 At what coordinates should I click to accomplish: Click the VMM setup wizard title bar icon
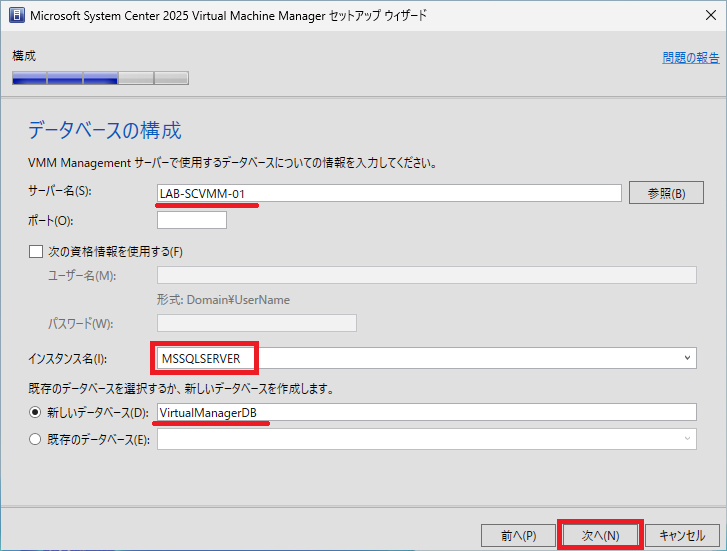pyautogui.click(x=17, y=15)
